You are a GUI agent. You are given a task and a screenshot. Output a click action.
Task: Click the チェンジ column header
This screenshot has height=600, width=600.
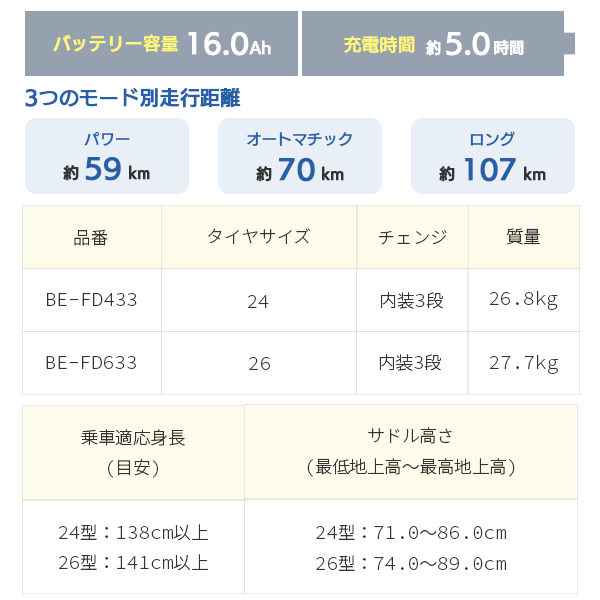pos(412,237)
